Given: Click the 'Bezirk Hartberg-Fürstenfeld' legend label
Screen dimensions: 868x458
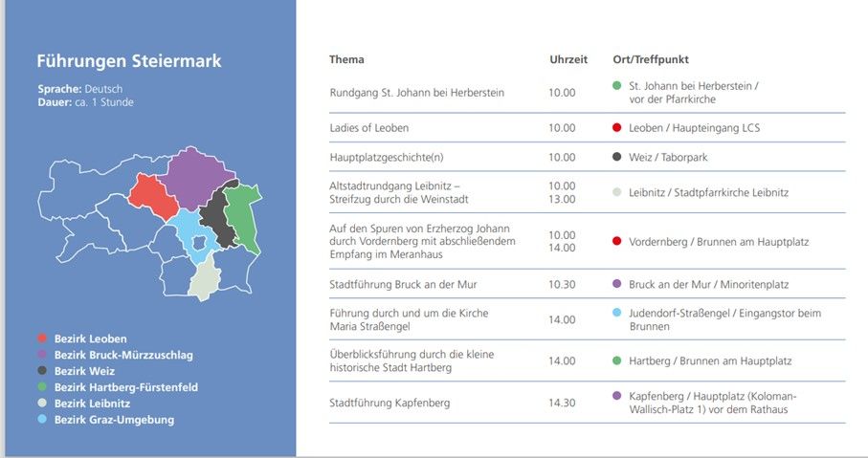Looking at the screenshot, I should tap(125, 387).
